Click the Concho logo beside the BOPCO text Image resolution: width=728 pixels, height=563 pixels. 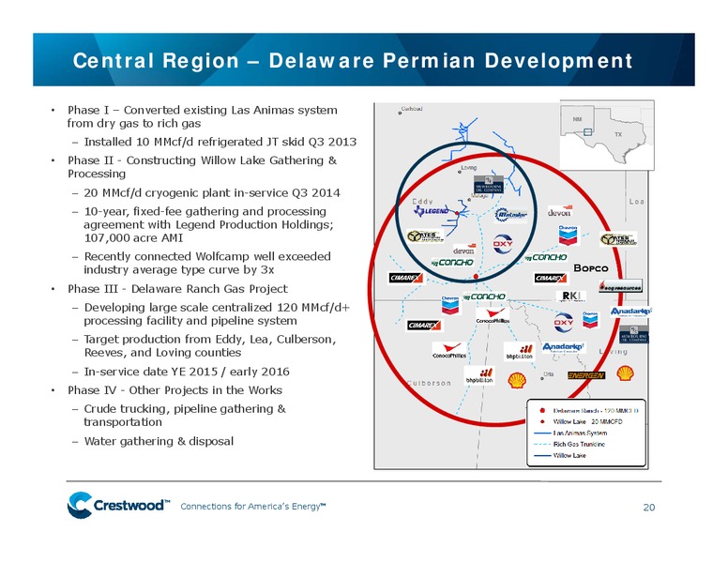tap(546, 257)
